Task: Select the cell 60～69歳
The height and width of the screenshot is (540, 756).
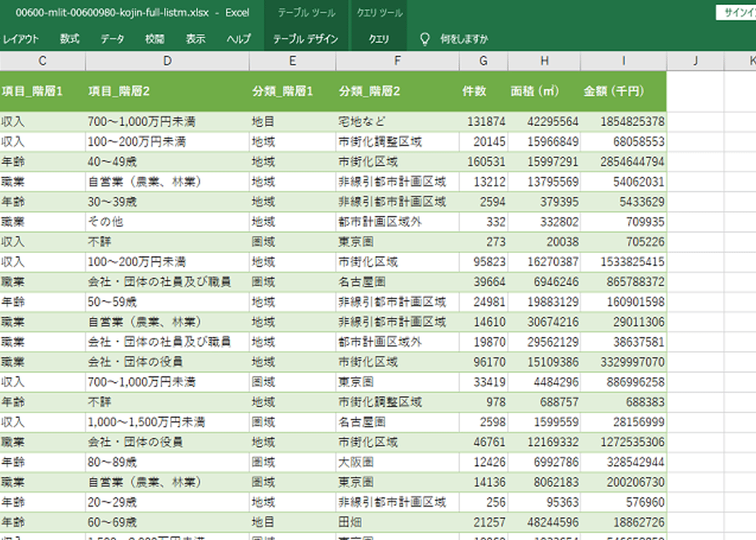Action: coord(167,522)
